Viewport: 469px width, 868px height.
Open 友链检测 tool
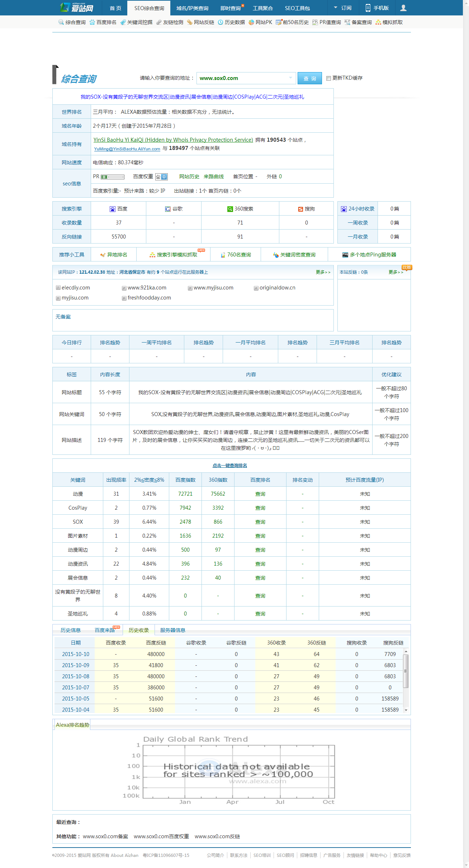click(x=170, y=22)
